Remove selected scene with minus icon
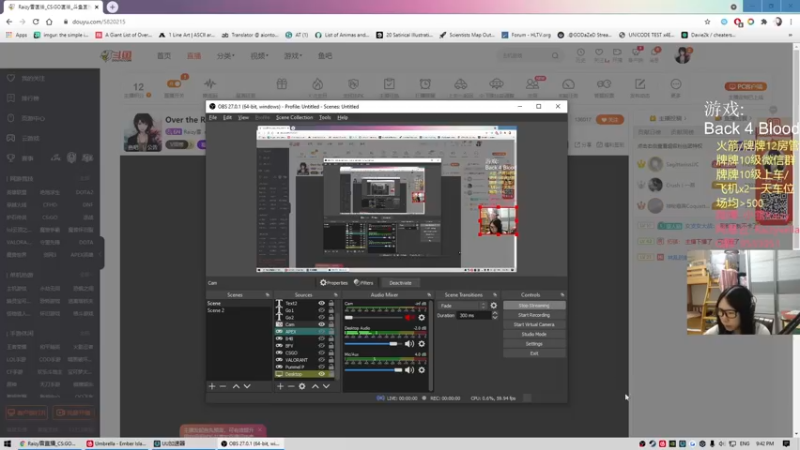The width and height of the screenshot is (800, 450). pyautogui.click(x=223, y=386)
